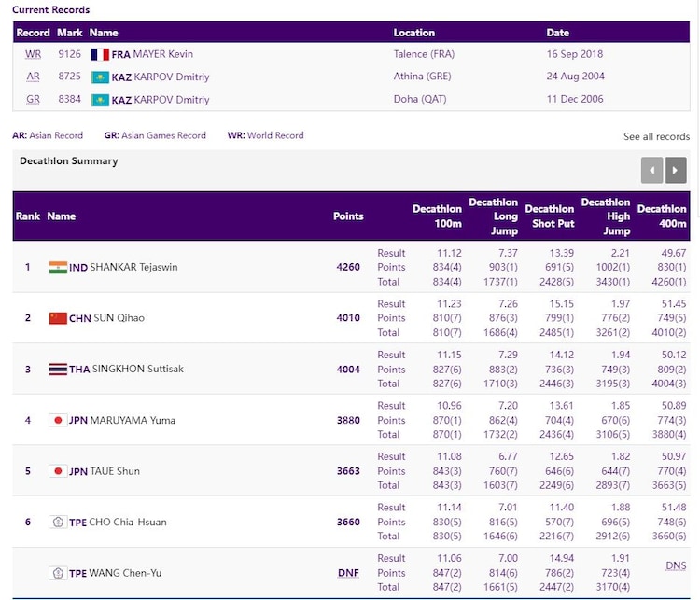
Task: Click the France flag icon next to MAYER Kevin
Action: 99,54
